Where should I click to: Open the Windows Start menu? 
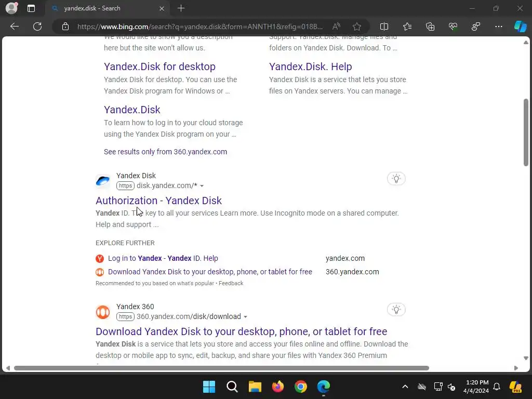pos(209,387)
